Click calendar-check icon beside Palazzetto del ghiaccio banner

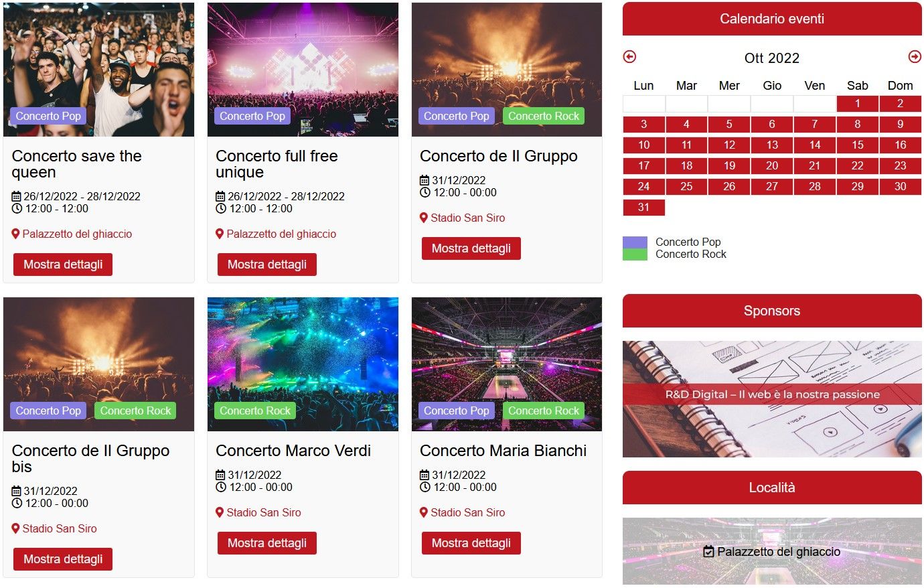709,552
